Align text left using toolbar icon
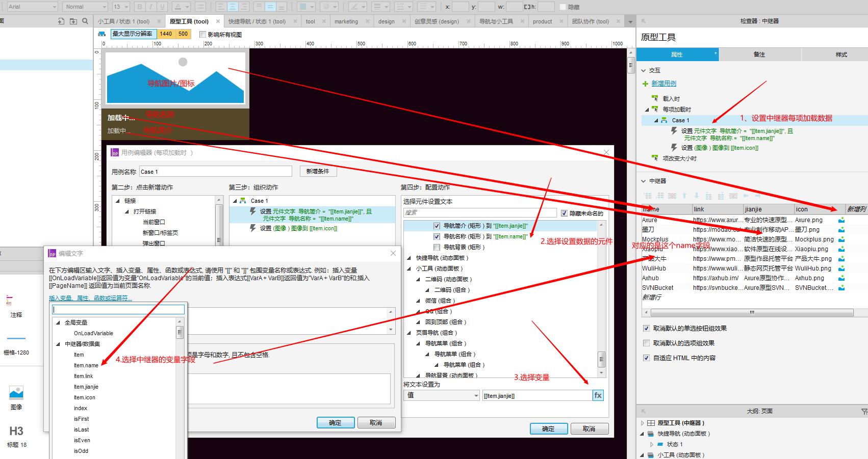 point(220,7)
